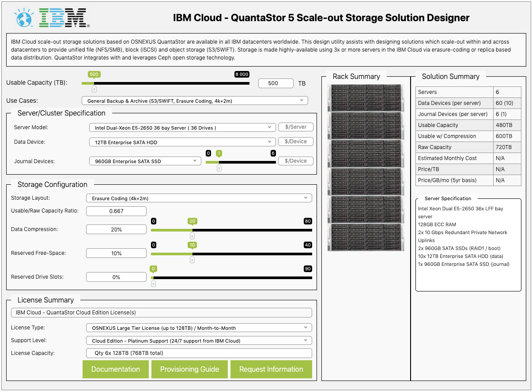Click the Reserved Free-Space slider handle
532x392 pixels.
pos(192,260)
